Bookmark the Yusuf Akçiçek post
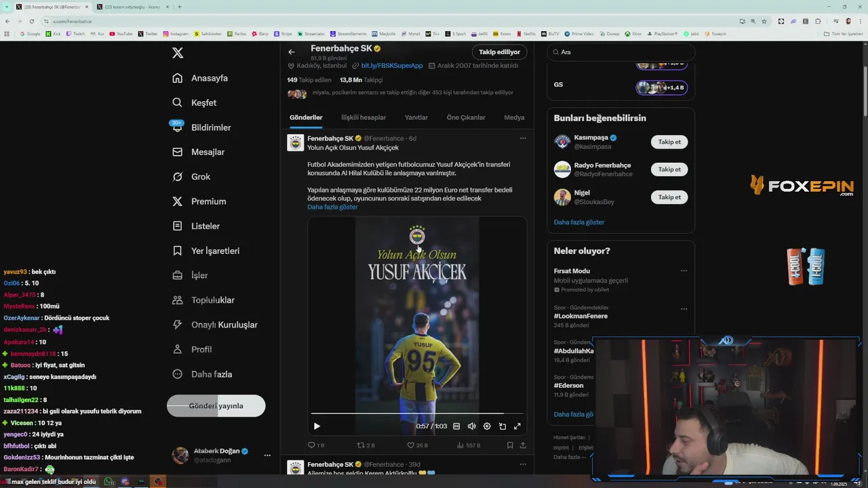The image size is (868, 488). click(x=510, y=445)
